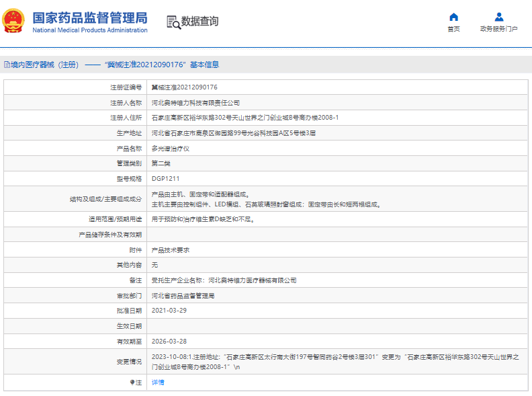Open 政务服务门户 user portal icon
This screenshot has width=532, height=396.
coord(498,17)
